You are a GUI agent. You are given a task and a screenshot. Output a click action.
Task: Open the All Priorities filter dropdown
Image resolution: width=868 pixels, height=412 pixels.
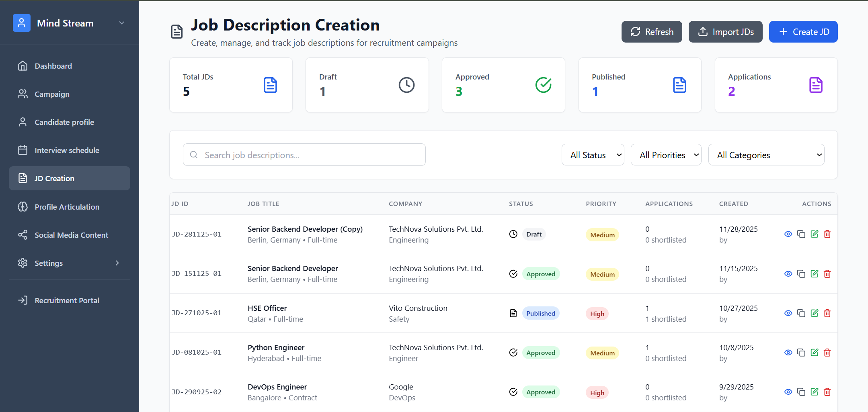666,155
